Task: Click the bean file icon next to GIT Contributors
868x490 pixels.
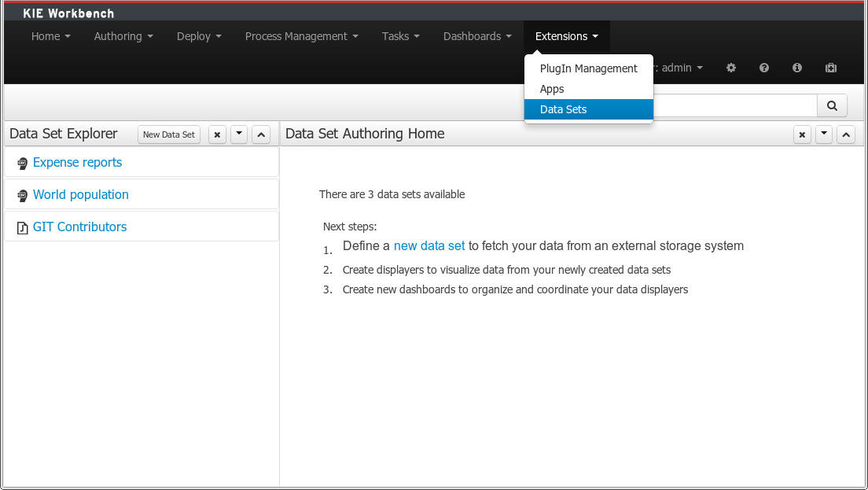Action: click(21, 227)
